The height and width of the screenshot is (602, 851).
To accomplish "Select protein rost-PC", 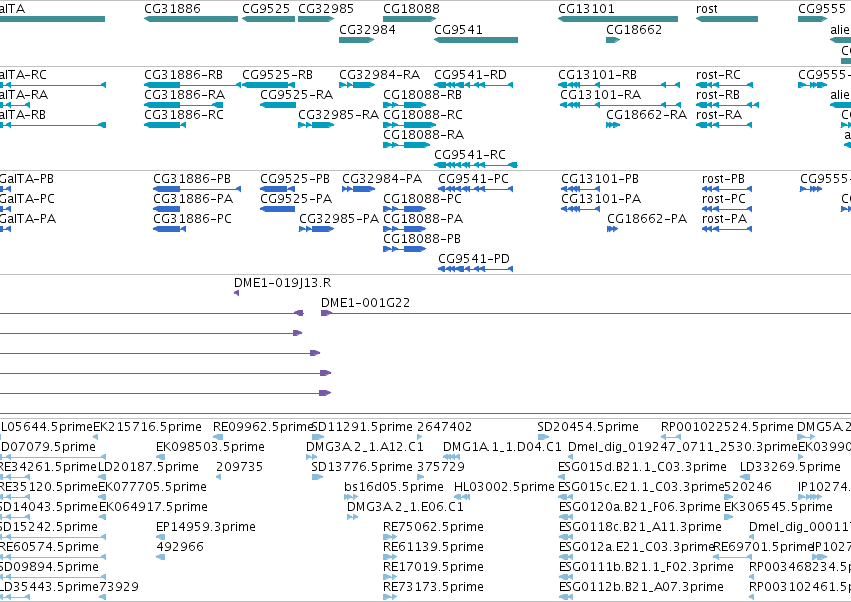I will coord(727,209).
